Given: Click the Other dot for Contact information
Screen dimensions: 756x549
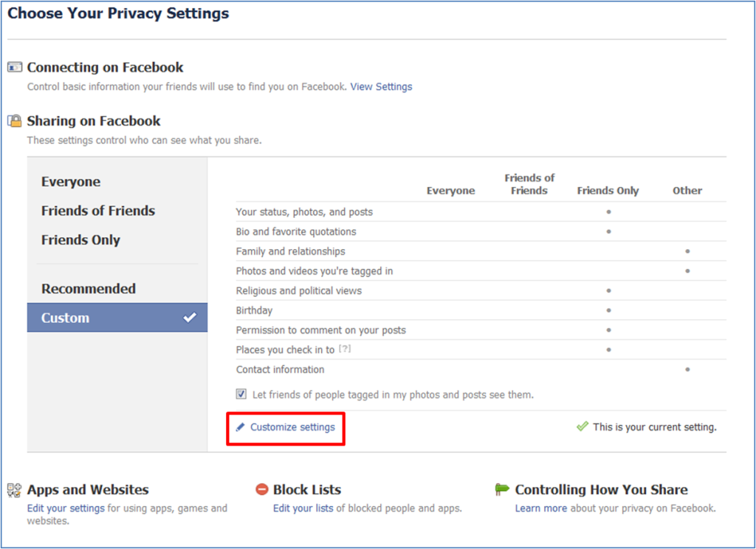Looking at the screenshot, I should pos(687,369).
